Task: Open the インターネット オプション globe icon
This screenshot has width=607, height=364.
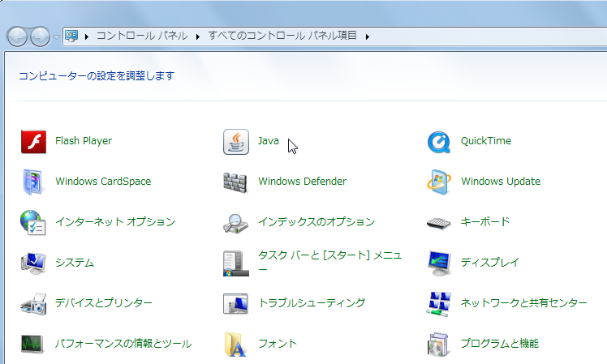Action: point(33,222)
